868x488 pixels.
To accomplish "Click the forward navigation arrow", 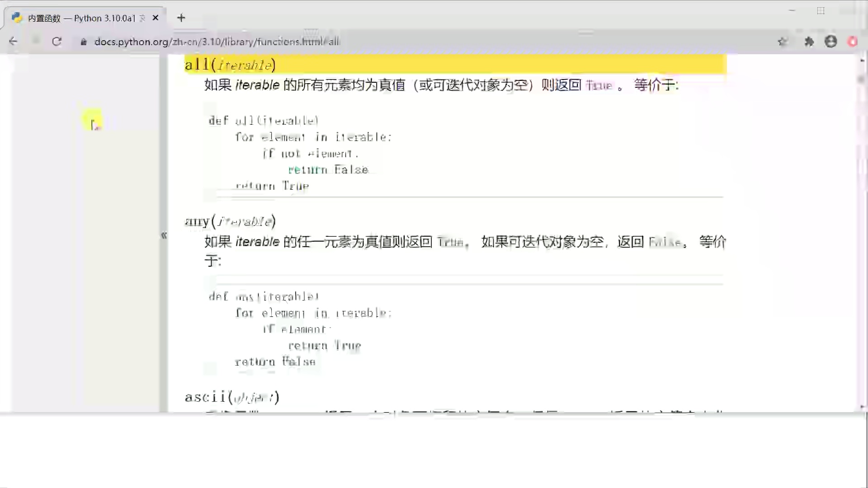I will click(x=35, y=41).
